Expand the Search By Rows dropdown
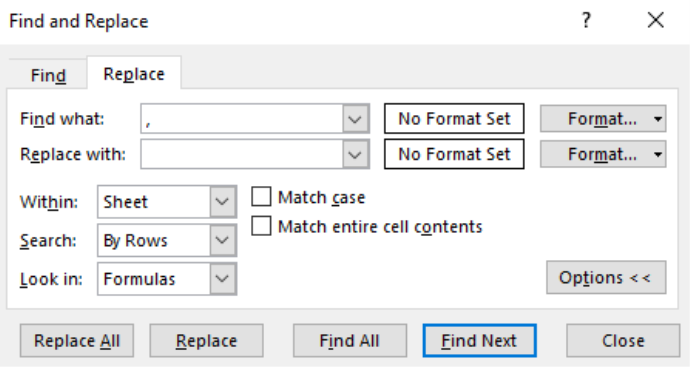The height and width of the screenshot is (367, 690). click(x=223, y=240)
